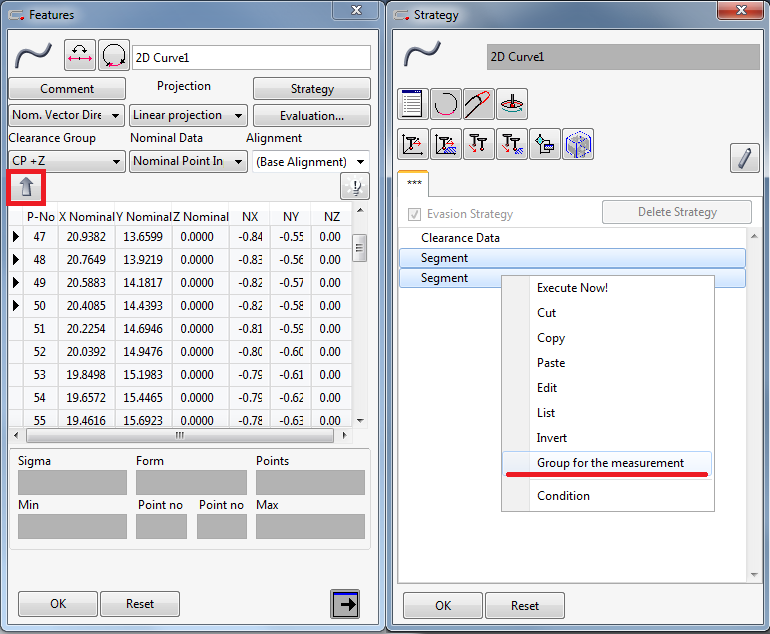Image resolution: width=770 pixels, height=634 pixels.
Task: Click the blue wireframe cube icon
Action: point(578,144)
